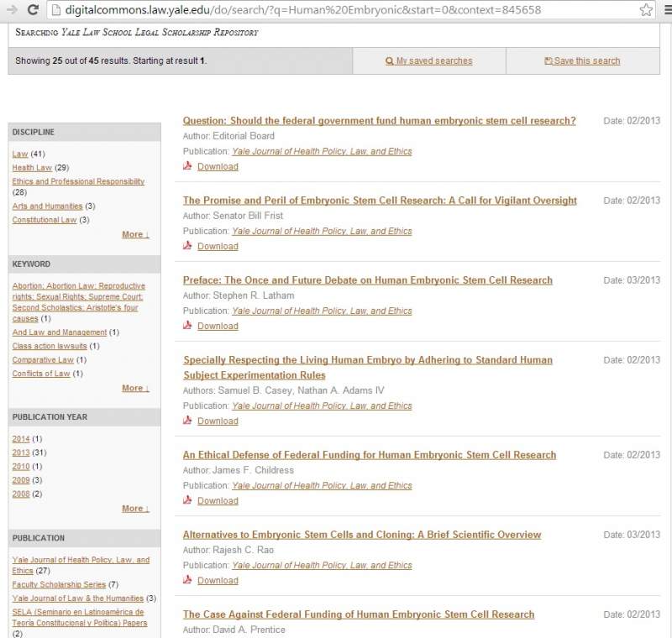This screenshot has width=672, height=638.
Task: Click the PDF icon for Editorial Board article
Action: click(187, 165)
